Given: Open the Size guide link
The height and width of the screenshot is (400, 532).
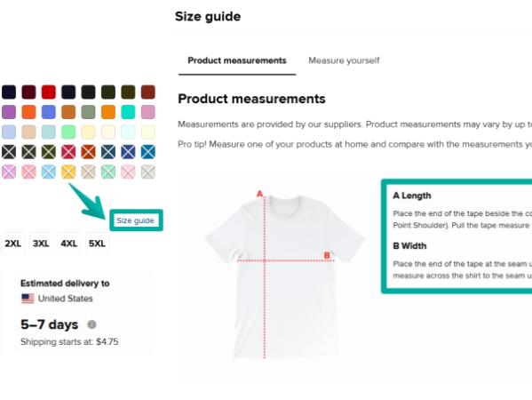Looking at the screenshot, I should point(136,220).
